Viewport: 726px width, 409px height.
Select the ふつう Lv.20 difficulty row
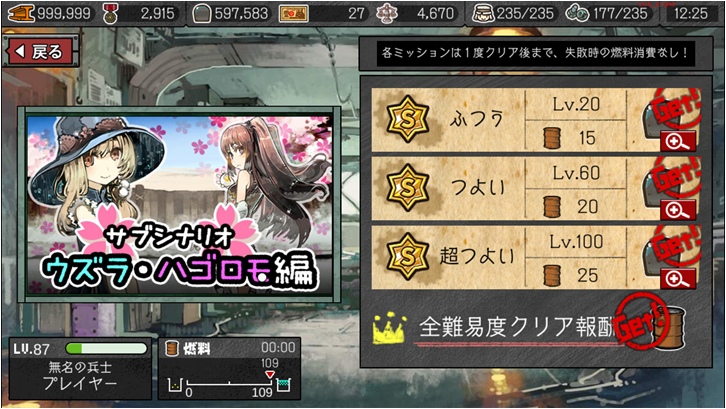tap(536, 120)
